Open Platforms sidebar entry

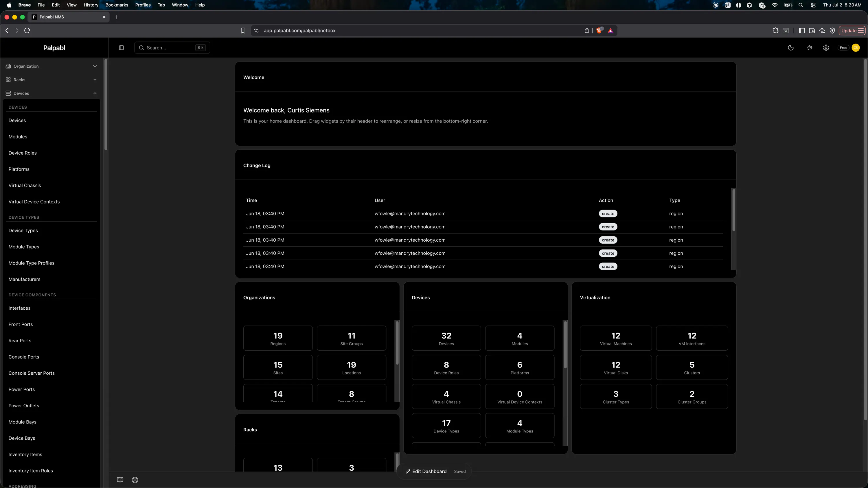coord(19,169)
